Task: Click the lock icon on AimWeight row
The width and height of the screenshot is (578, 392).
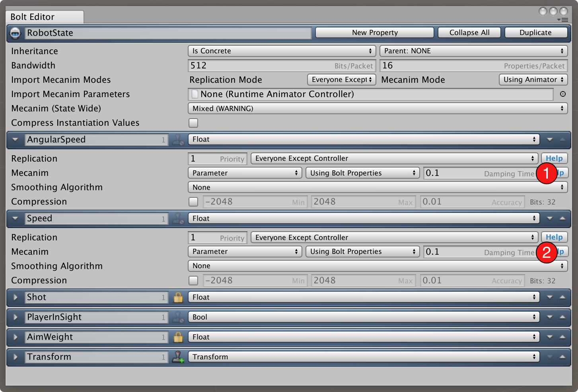Action: click(178, 337)
